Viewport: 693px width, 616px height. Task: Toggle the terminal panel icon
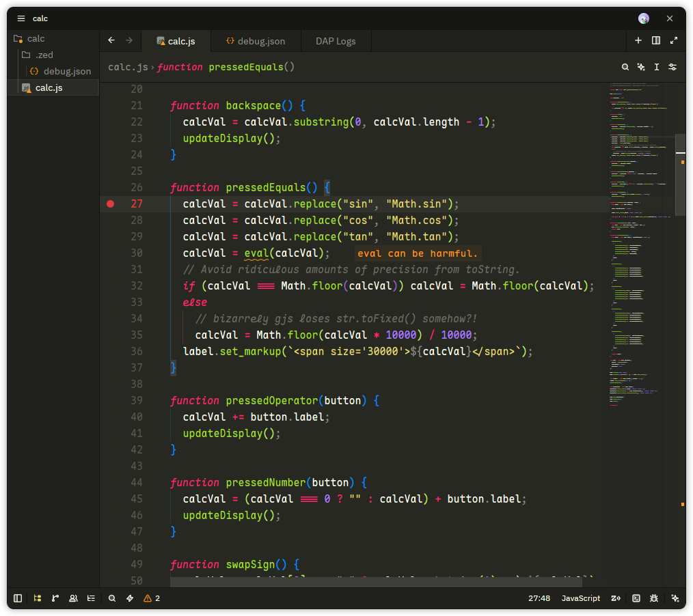[x=636, y=598]
